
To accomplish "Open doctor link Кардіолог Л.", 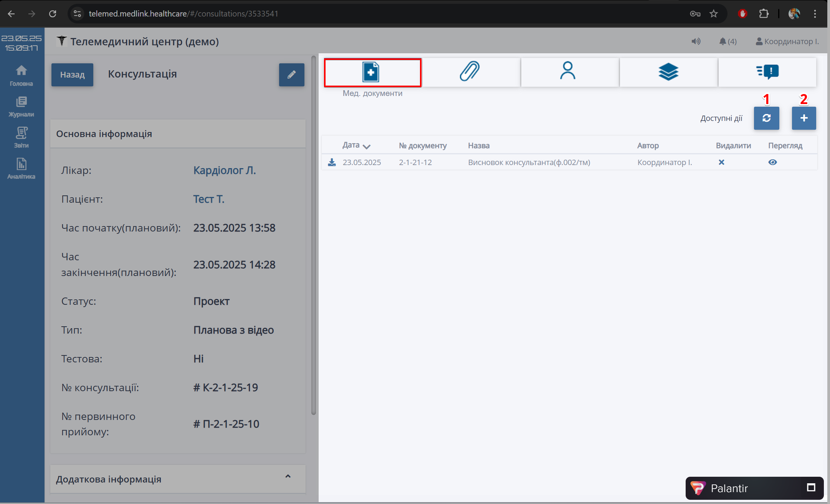I will coord(224,170).
